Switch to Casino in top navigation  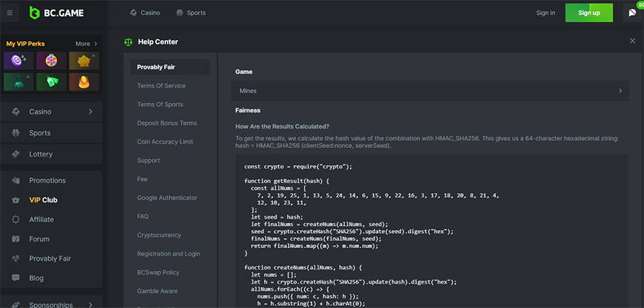click(x=145, y=13)
